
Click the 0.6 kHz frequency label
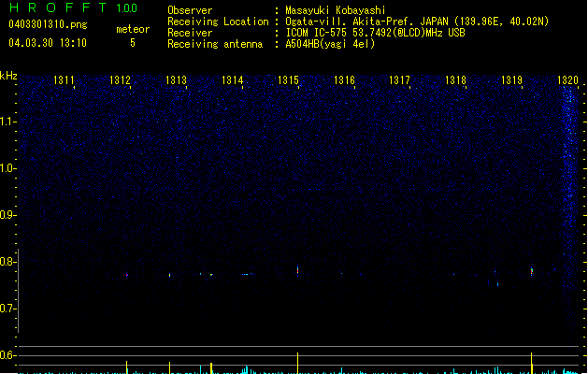(8, 355)
